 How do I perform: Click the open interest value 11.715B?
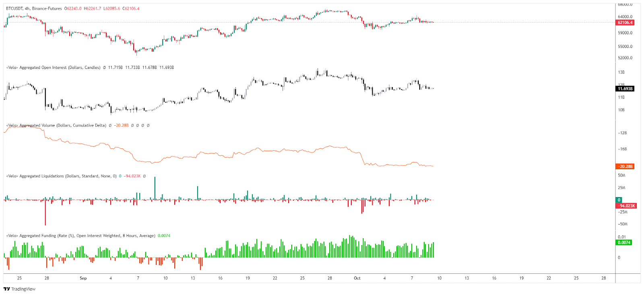coord(115,68)
